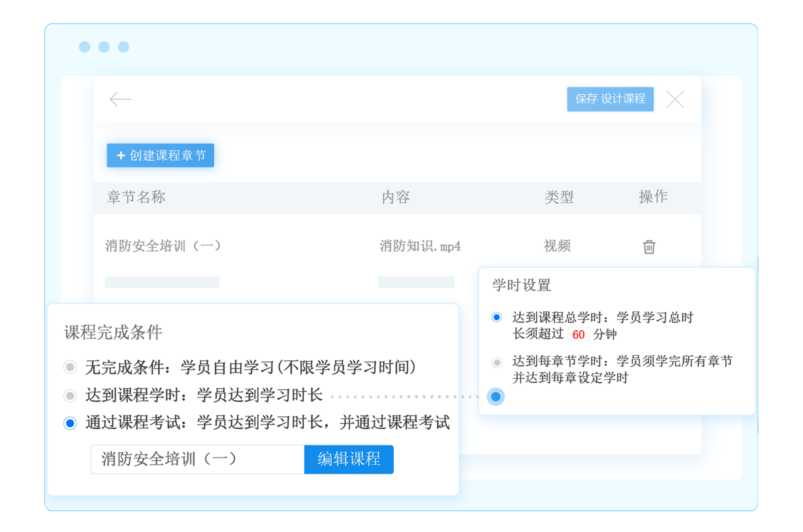
Task: Click the second light blue window dot
Action: tap(104, 47)
